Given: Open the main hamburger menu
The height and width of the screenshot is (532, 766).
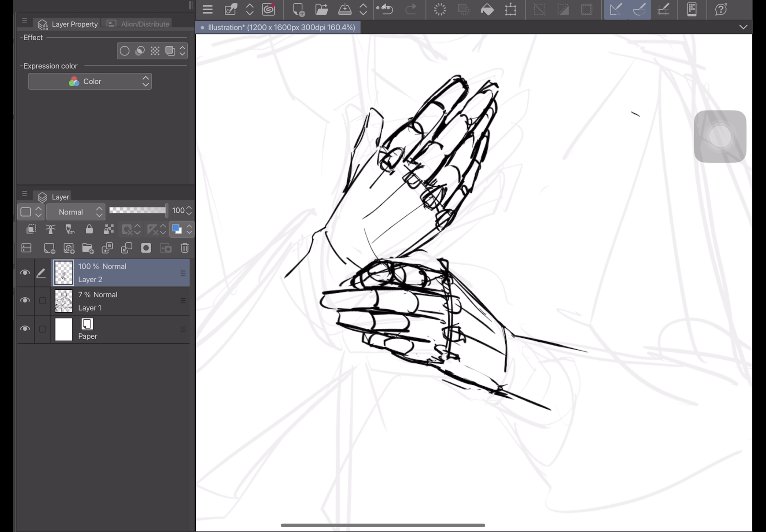Looking at the screenshot, I should coord(207,9).
